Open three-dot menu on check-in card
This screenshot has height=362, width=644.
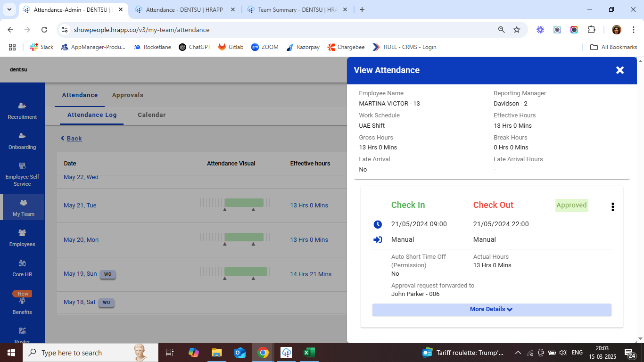pos(612,207)
